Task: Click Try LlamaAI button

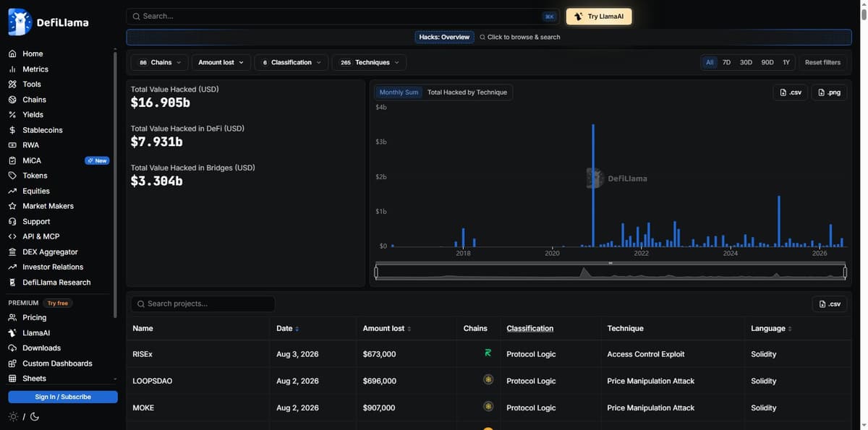Action: pos(599,16)
